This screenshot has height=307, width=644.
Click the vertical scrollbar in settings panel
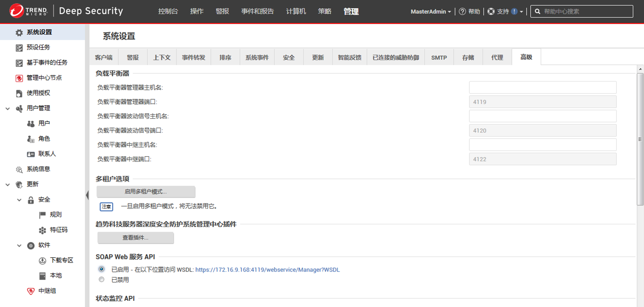[x=639, y=139]
